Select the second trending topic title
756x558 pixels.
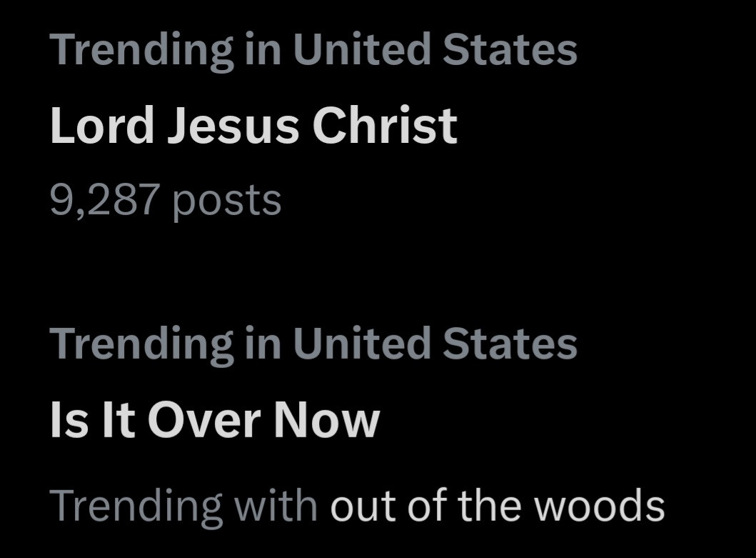(x=214, y=419)
